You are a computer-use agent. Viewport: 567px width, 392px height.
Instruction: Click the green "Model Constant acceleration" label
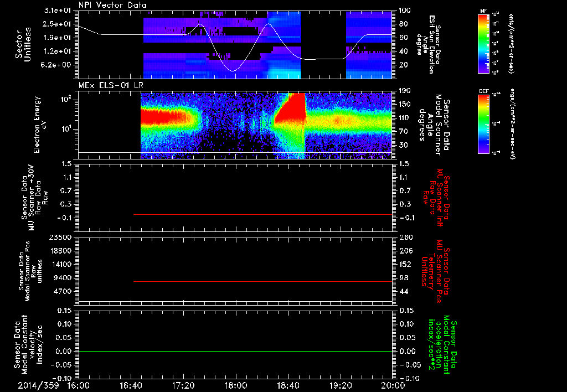pyautogui.click(x=442, y=345)
